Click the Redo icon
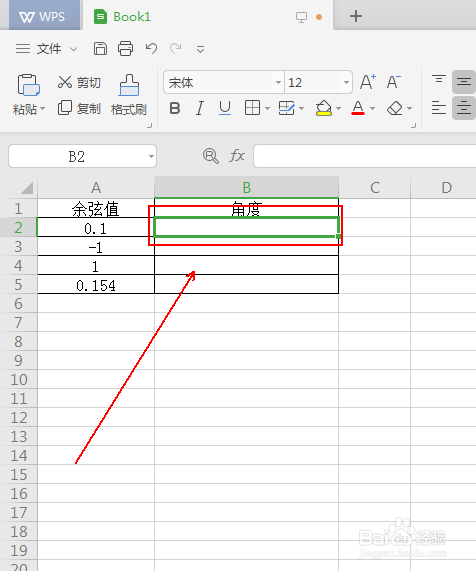The width and height of the screenshot is (476, 571). click(x=176, y=48)
